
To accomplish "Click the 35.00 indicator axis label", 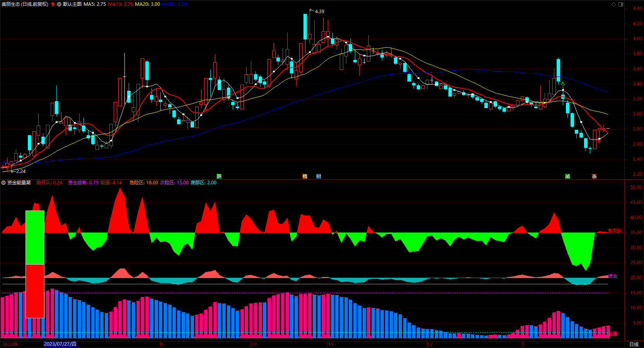I will click(x=636, y=233).
